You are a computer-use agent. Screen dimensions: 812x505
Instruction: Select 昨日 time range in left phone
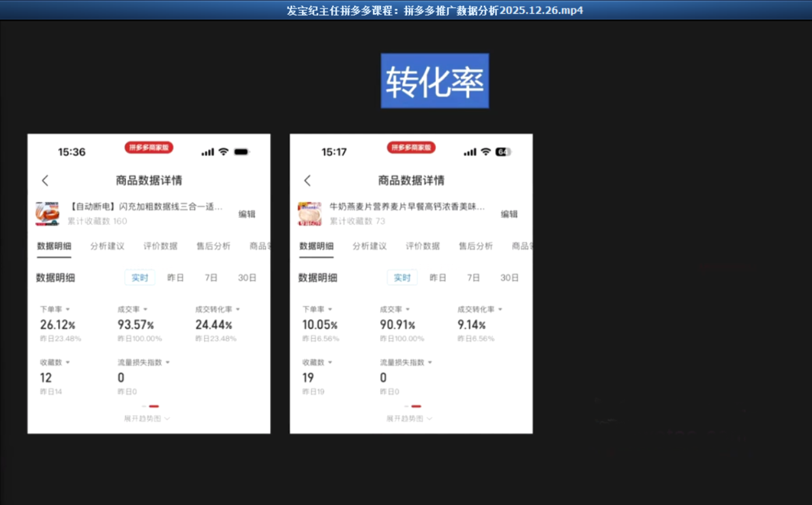click(x=175, y=278)
